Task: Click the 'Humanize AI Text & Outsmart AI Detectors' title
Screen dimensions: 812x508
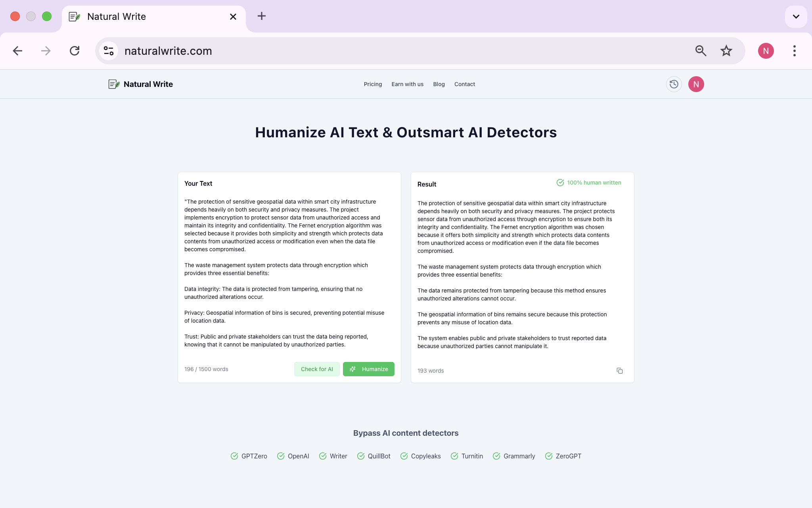Action: pos(406,132)
